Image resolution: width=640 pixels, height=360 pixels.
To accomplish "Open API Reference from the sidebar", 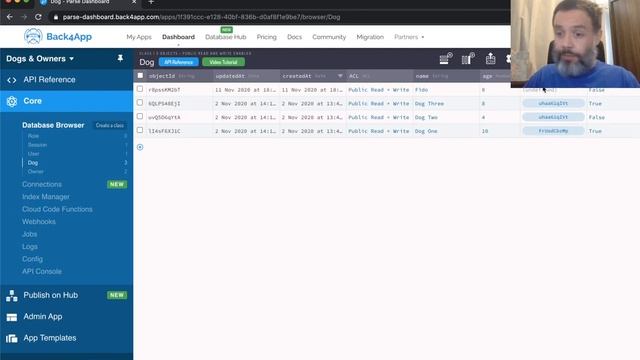I will pyautogui.click(x=49, y=80).
